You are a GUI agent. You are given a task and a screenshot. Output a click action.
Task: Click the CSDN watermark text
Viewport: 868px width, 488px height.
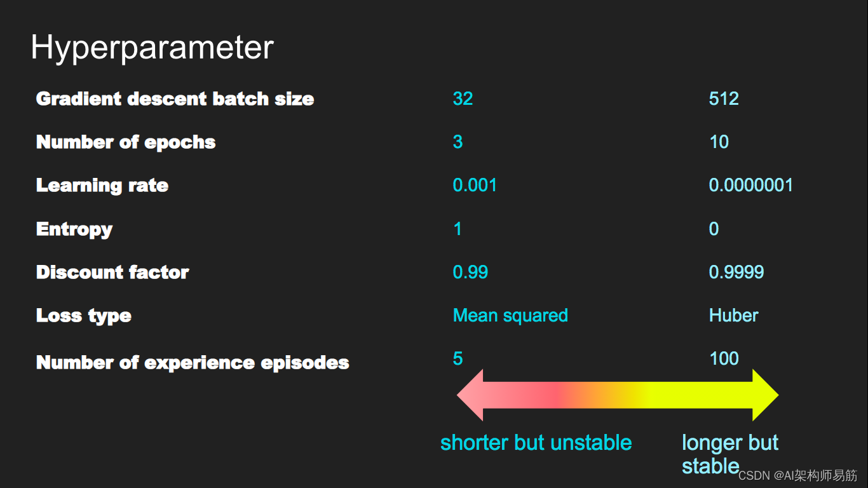[x=797, y=475]
